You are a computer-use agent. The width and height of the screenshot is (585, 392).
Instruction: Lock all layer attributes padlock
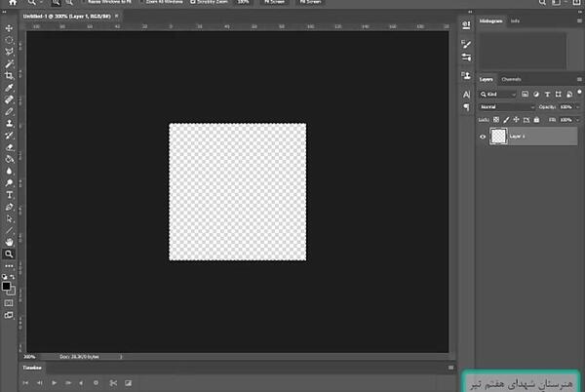coord(536,120)
